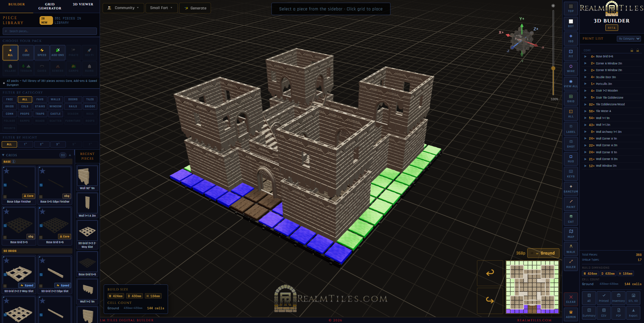Click the minimap thumbnail of the fort
Image resolution: width=644 pixels, height=323 pixels.
coord(532,287)
